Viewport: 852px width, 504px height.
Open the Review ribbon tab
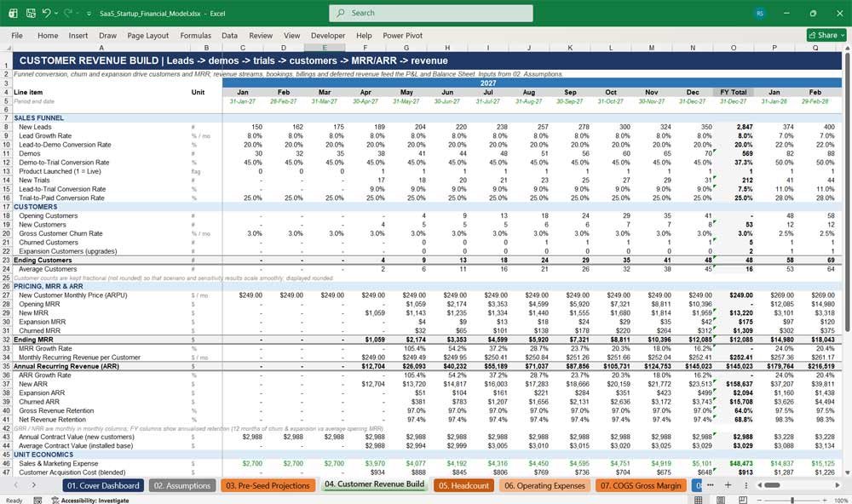point(261,35)
